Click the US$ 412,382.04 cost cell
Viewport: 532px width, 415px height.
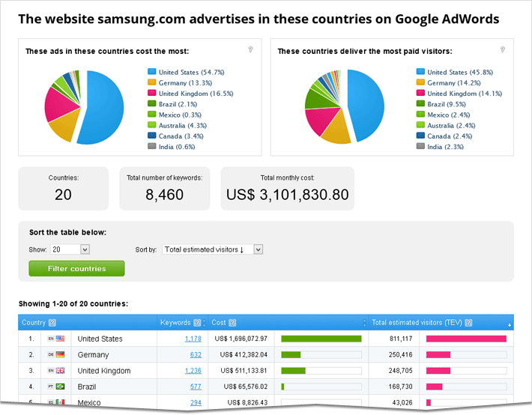click(244, 354)
